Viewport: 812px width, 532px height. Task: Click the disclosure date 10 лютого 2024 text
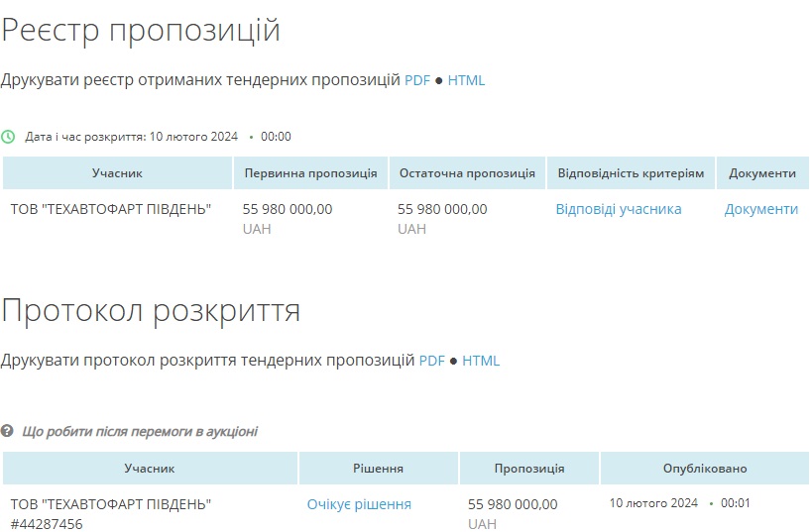(x=193, y=137)
